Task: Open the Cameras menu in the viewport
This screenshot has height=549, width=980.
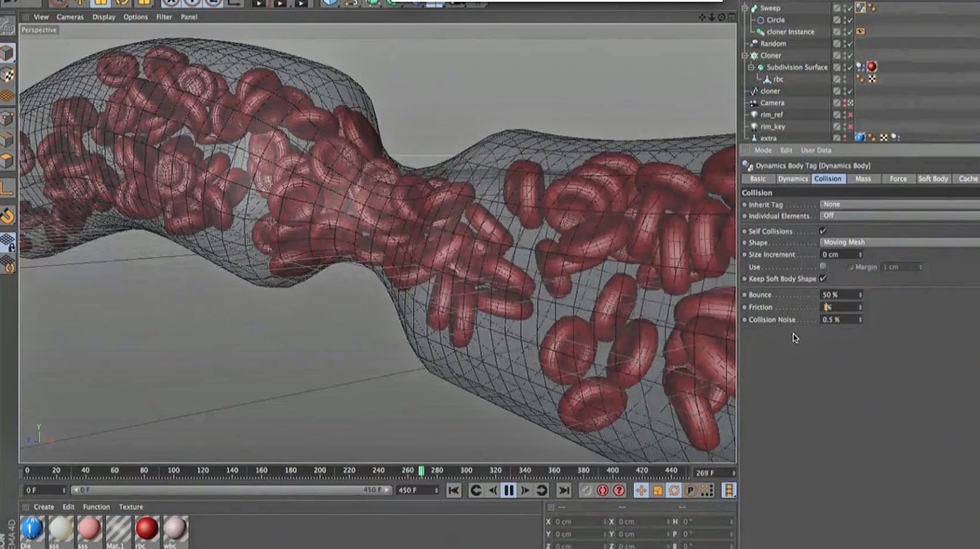Action: pos(70,17)
